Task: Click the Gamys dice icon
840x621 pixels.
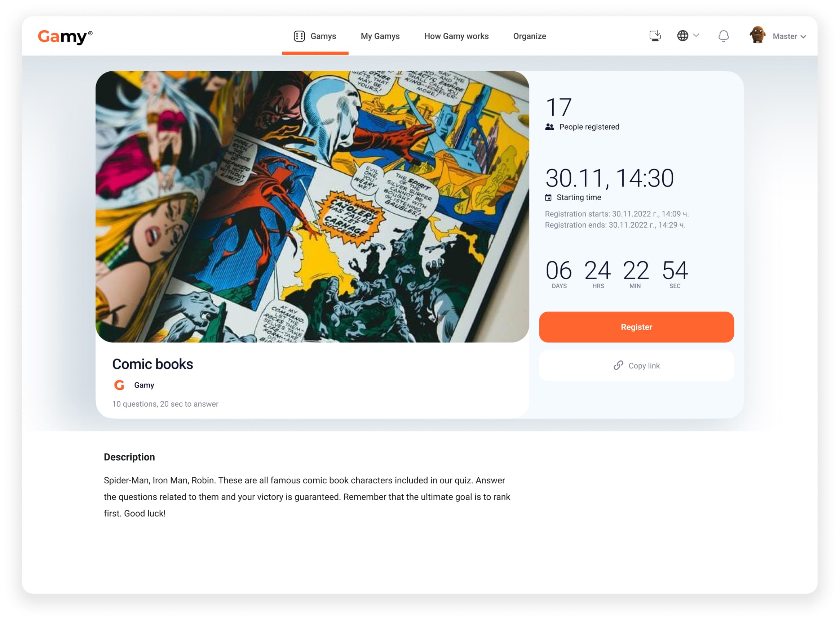Action: pyautogui.click(x=299, y=36)
